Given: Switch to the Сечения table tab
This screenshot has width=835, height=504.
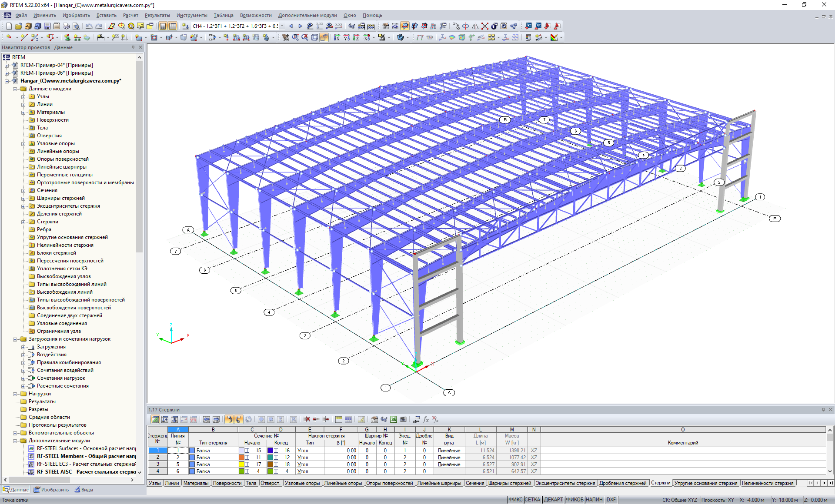Looking at the screenshot, I should 474,483.
